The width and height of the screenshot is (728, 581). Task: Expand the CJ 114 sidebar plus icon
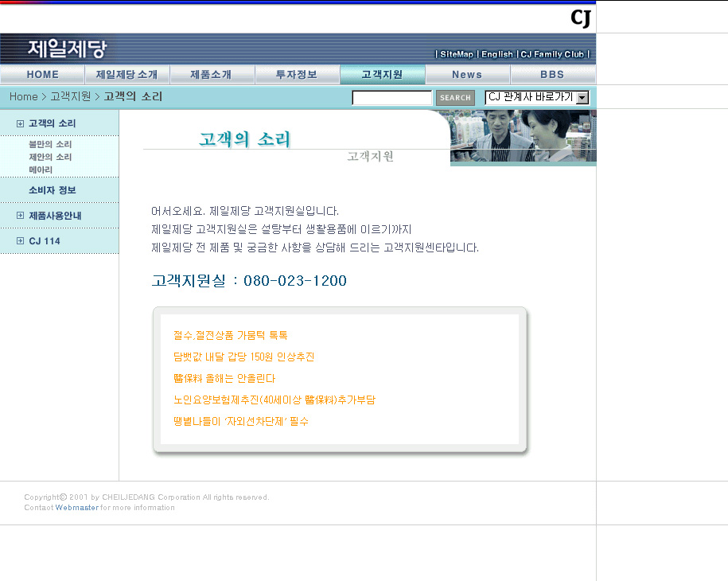pos(20,240)
